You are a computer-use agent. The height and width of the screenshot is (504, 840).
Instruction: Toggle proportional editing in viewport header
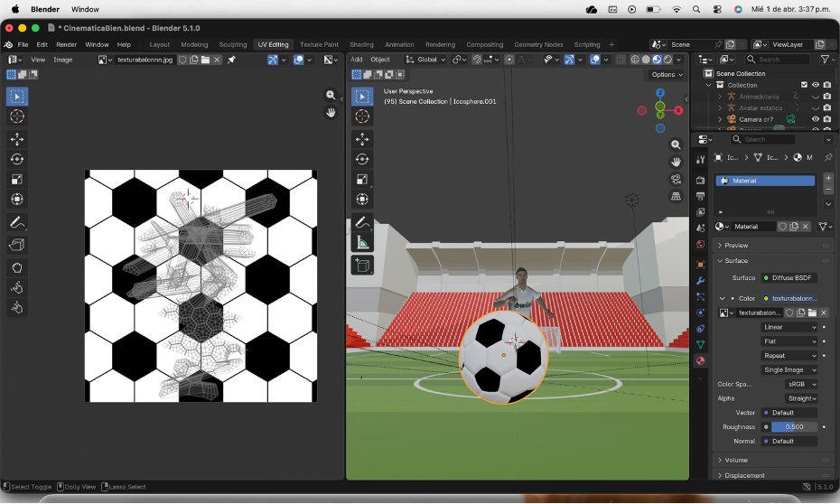(509, 60)
